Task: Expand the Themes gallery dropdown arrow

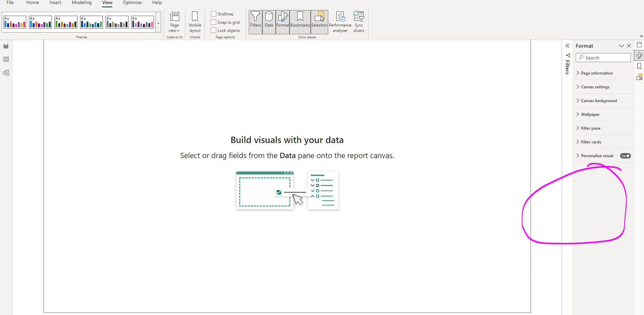Action: click(x=158, y=23)
